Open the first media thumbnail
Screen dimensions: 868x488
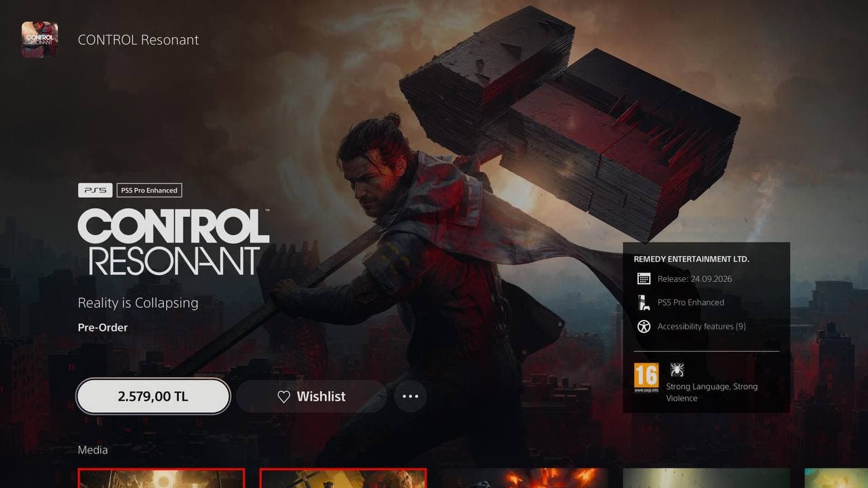click(161, 478)
